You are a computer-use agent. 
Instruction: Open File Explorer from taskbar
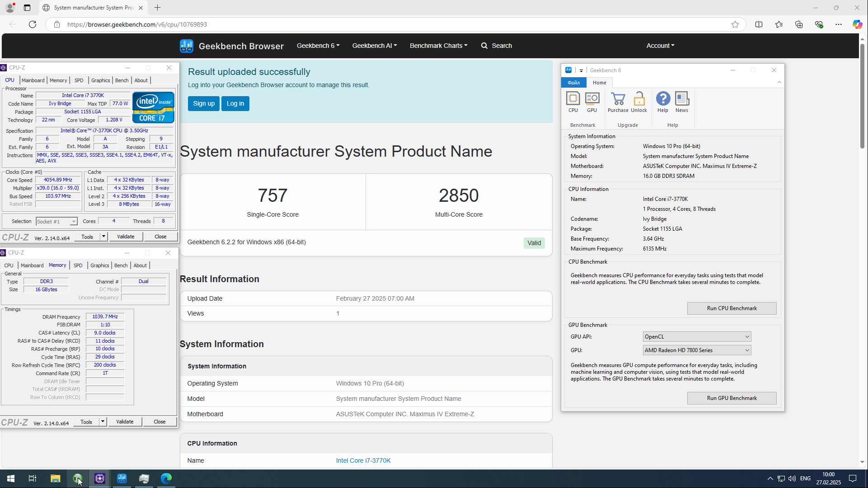55,479
